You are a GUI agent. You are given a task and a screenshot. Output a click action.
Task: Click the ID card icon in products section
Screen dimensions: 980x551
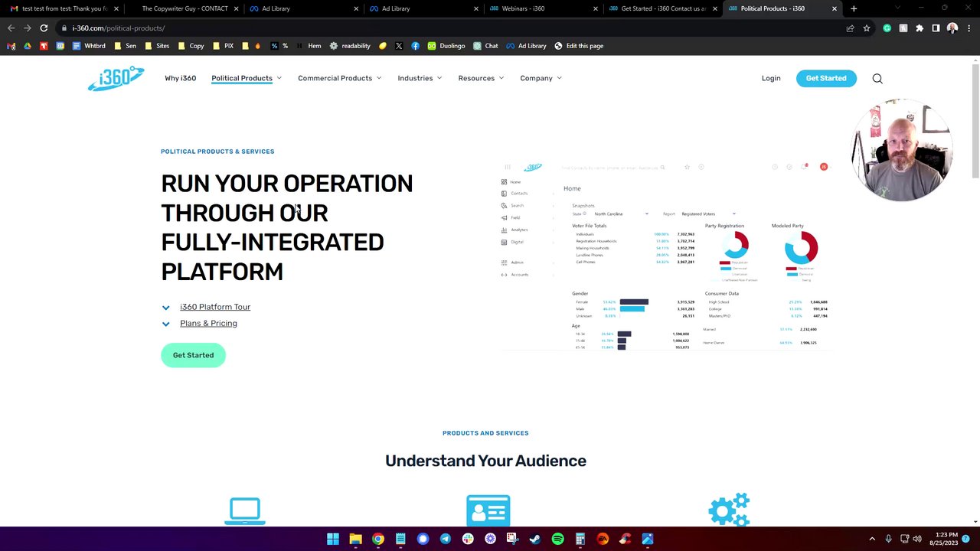[x=488, y=510]
